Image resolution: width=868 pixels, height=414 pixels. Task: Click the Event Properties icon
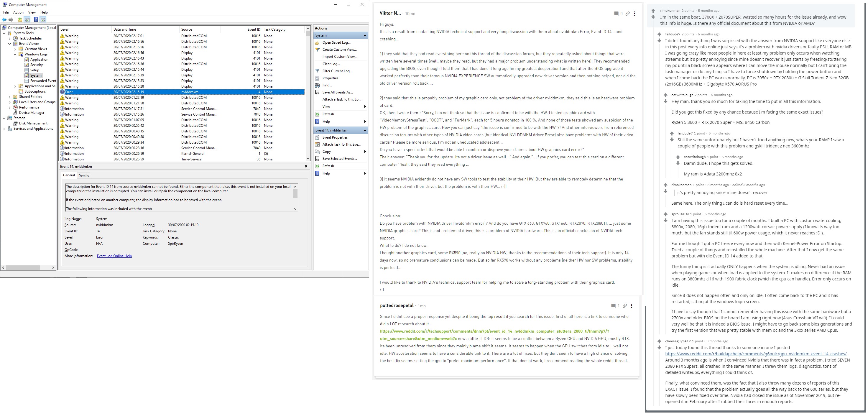point(317,137)
